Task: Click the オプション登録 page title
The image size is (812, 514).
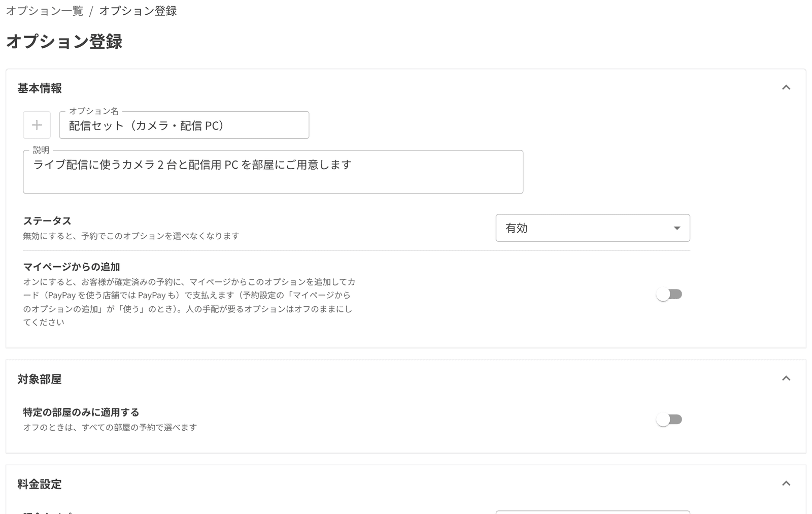Action: (x=64, y=42)
